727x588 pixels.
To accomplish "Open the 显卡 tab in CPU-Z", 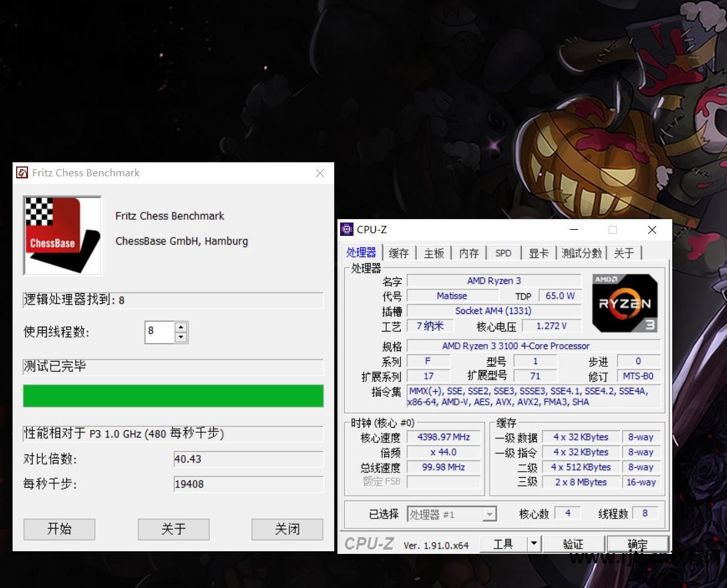I will point(539,253).
